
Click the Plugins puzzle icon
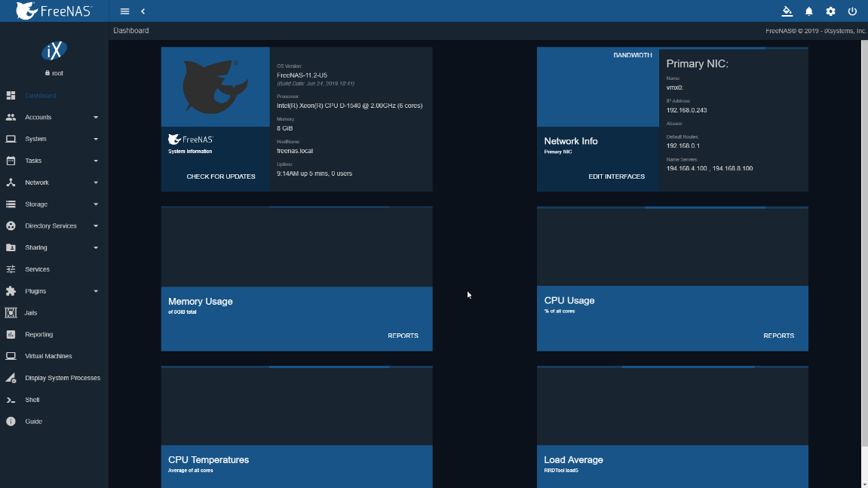pyautogui.click(x=11, y=291)
